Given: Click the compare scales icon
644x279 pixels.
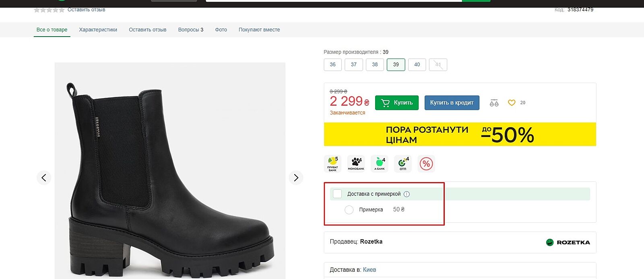Looking at the screenshot, I should point(494,103).
